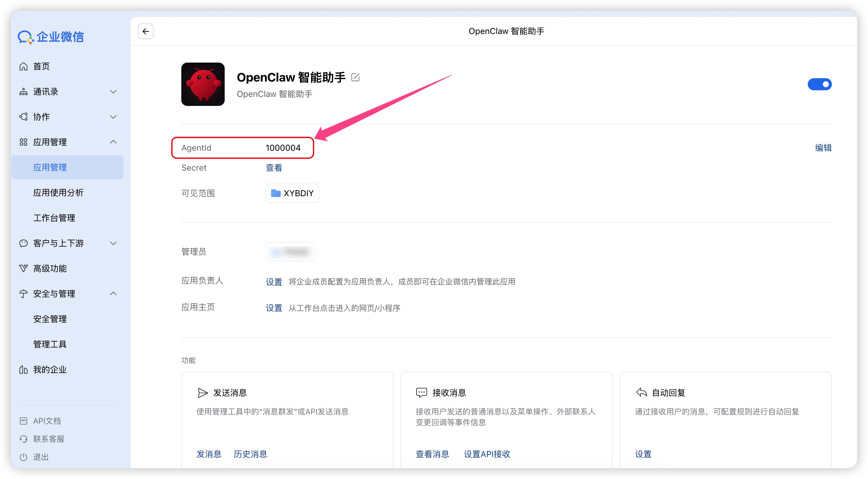The height and width of the screenshot is (479, 868).
Task: Click the OpenClaw red mascot app logo
Action: pyautogui.click(x=203, y=84)
